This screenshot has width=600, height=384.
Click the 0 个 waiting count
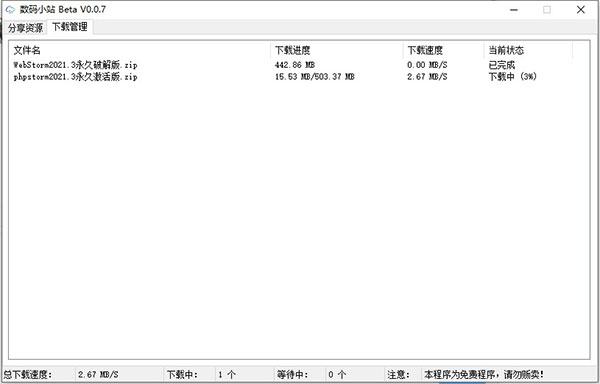point(337,374)
